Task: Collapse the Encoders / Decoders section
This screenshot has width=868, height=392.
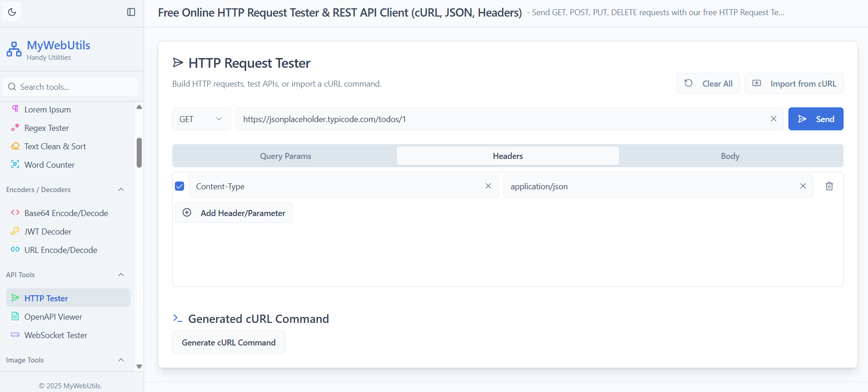Action: 121,190
